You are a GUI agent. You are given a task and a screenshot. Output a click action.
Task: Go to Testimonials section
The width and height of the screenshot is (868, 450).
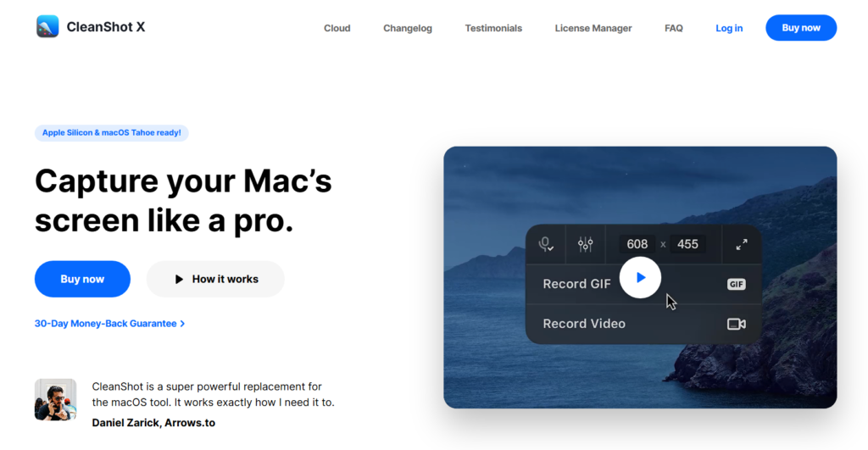click(x=493, y=28)
